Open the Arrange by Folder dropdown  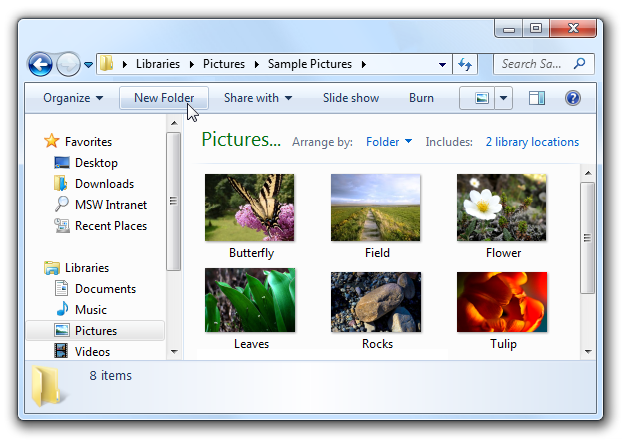tap(389, 141)
